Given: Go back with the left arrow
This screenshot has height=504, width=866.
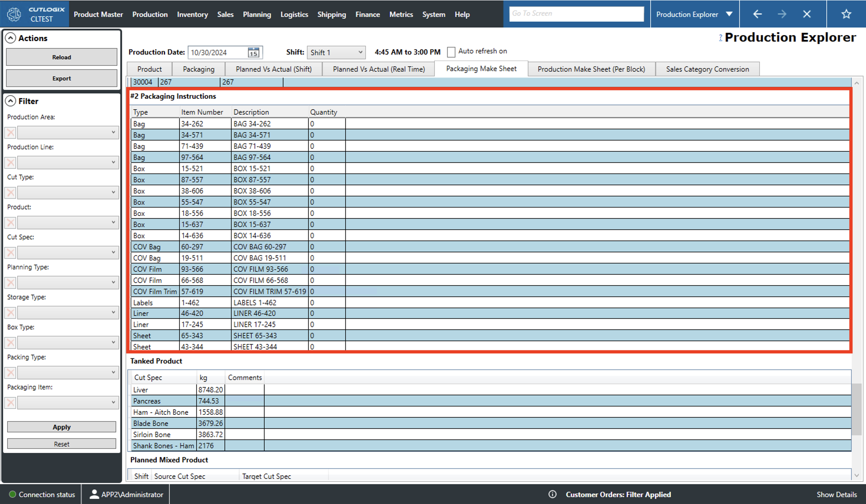Looking at the screenshot, I should tap(757, 14).
